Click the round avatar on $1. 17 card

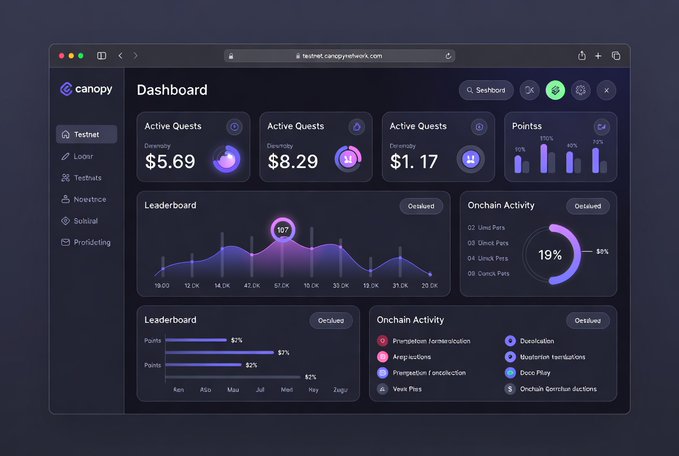(471, 159)
